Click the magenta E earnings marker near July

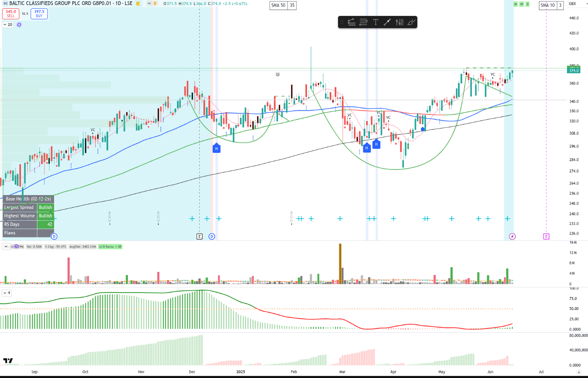click(x=546, y=237)
